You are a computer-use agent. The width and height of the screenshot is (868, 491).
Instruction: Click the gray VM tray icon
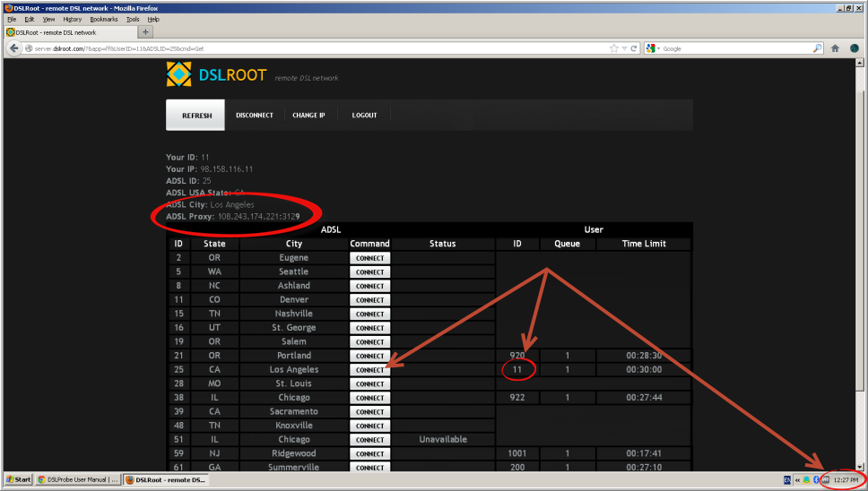825,480
